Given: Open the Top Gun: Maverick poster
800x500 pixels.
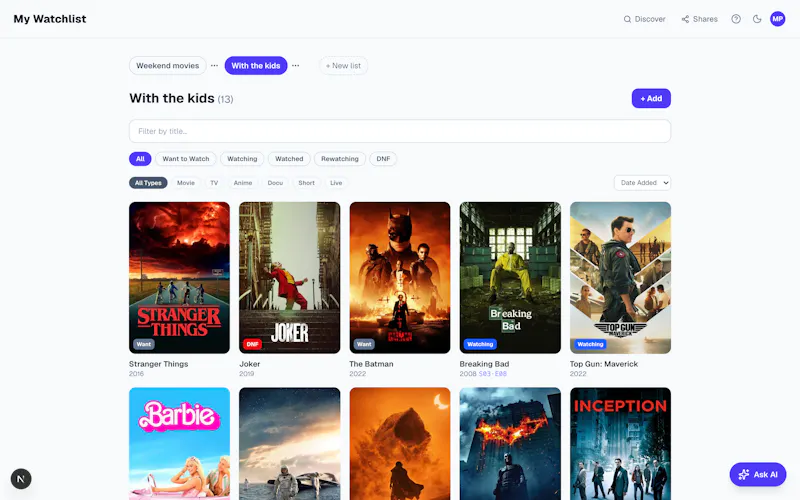Looking at the screenshot, I should point(620,278).
